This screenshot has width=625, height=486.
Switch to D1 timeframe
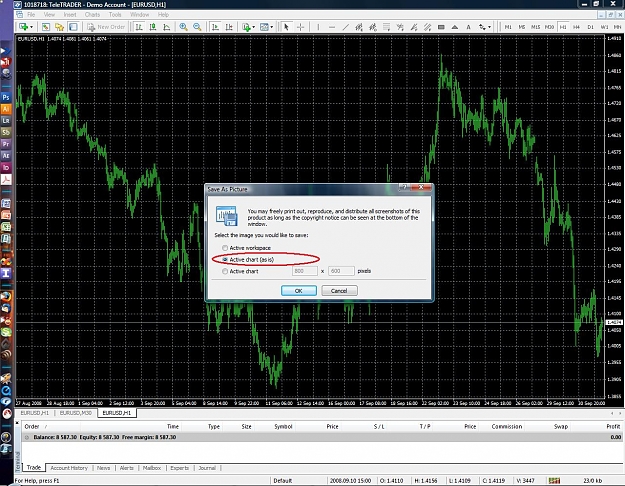[591, 27]
